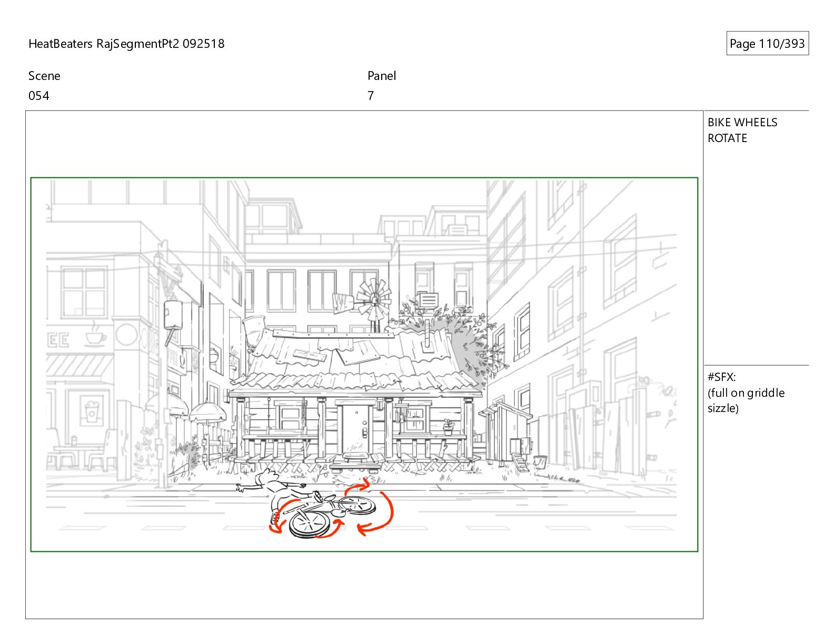
Task: Click the BIKE WHEELS ROTATE action note
Action: coord(742,130)
